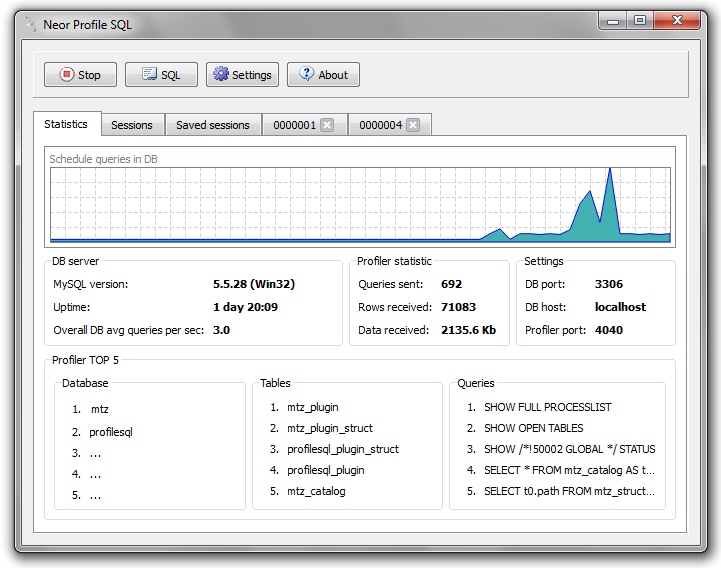Click the Settings gear icon
The height and width of the screenshot is (568, 721).
tap(221, 74)
